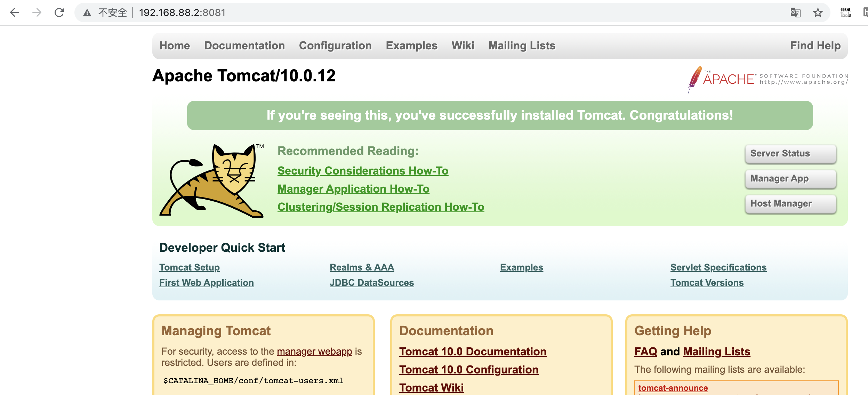Click the not-secure warning triangle icon
The width and height of the screenshot is (868, 395).
click(x=87, y=13)
